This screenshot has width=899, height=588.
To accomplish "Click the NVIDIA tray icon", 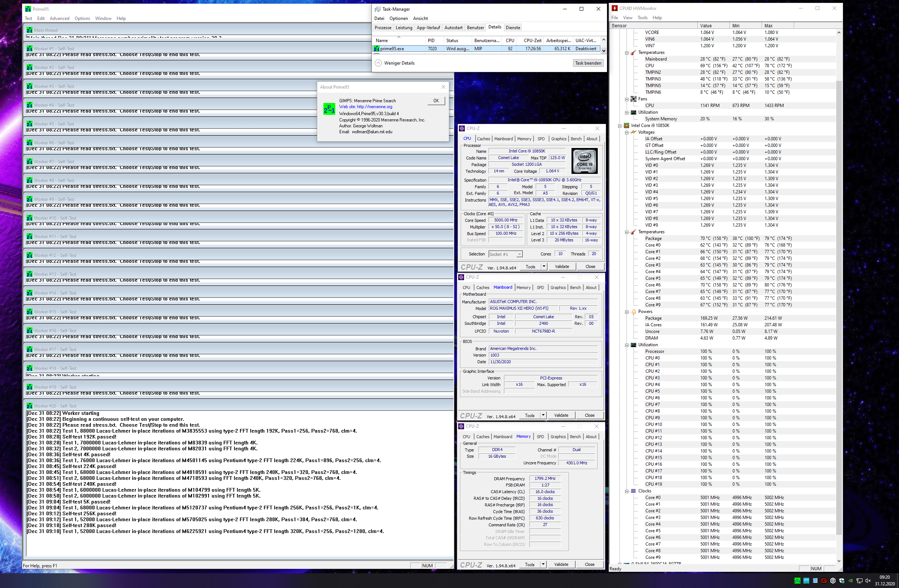I will (851, 581).
